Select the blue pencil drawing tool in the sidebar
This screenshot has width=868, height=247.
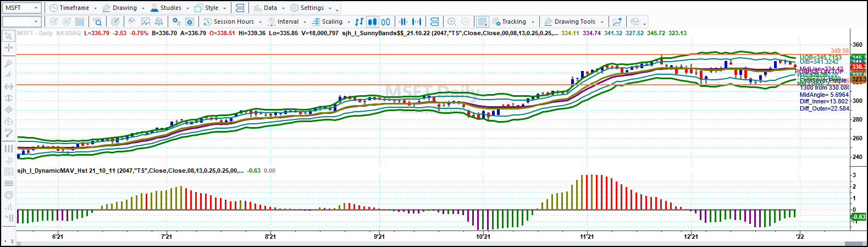pos(8,133)
